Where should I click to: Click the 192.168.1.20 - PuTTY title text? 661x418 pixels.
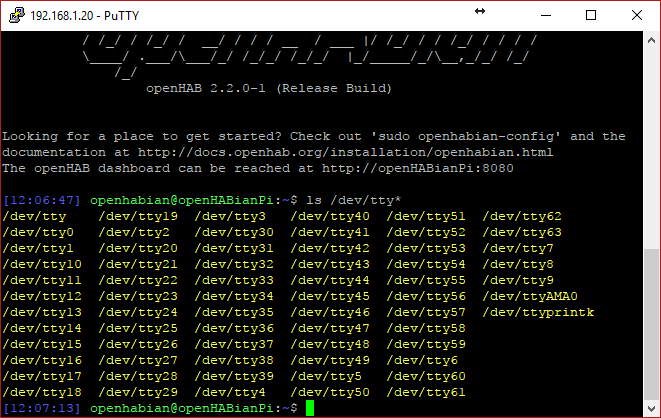84,16
